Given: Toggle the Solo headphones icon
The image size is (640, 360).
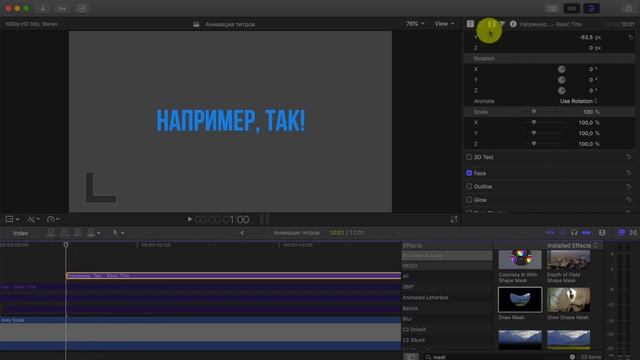Looking at the screenshot, I should 574,233.
